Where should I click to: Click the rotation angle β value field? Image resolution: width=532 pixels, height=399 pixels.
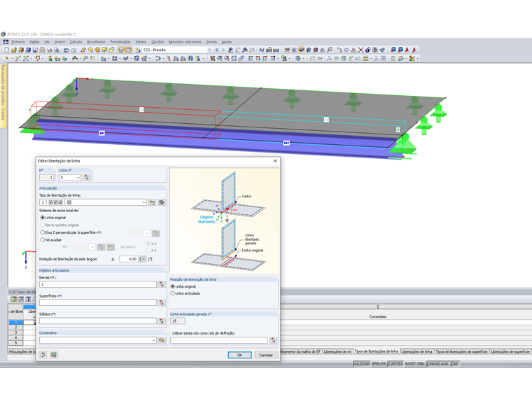click(x=129, y=259)
